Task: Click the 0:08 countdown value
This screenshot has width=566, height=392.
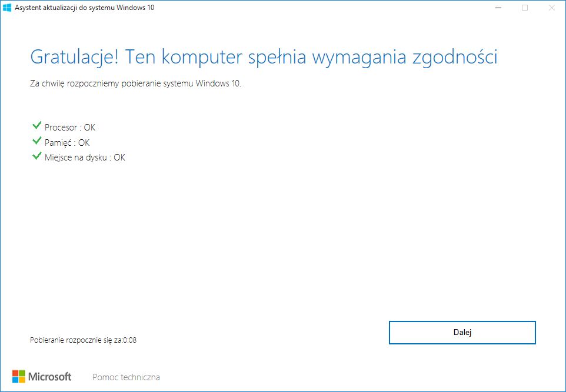Action: pyautogui.click(x=130, y=340)
